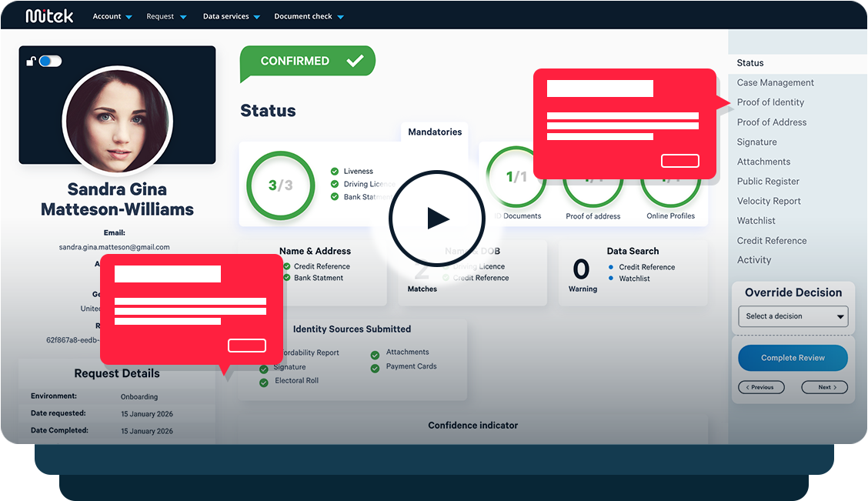Image resolution: width=868 pixels, height=501 pixels.
Task: Click the button in the lower red tooltip
Action: [x=247, y=346]
